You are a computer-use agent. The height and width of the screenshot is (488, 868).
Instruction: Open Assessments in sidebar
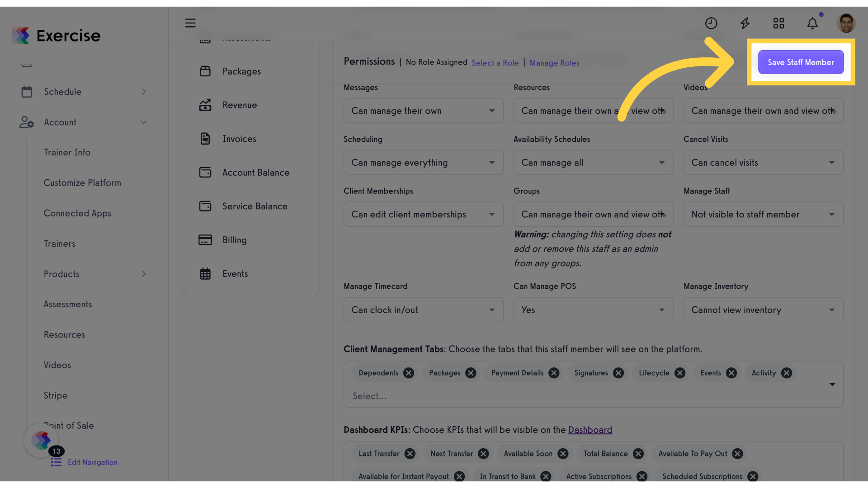pyautogui.click(x=68, y=304)
